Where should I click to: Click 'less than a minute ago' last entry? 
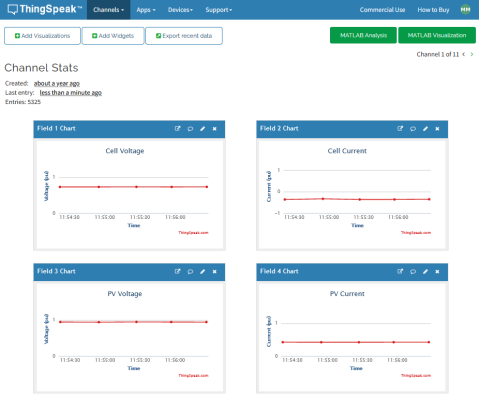(71, 93)
